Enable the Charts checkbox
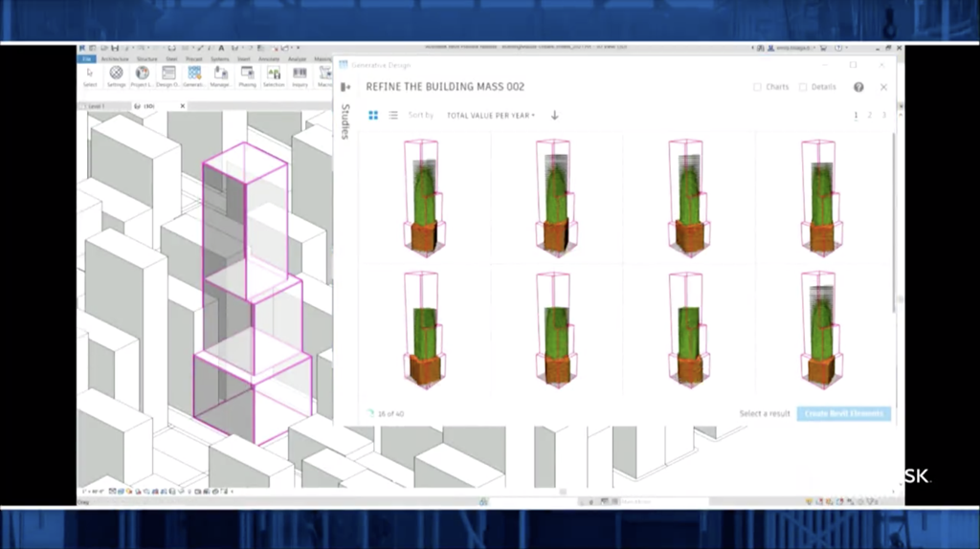 (x=758, y=87)
